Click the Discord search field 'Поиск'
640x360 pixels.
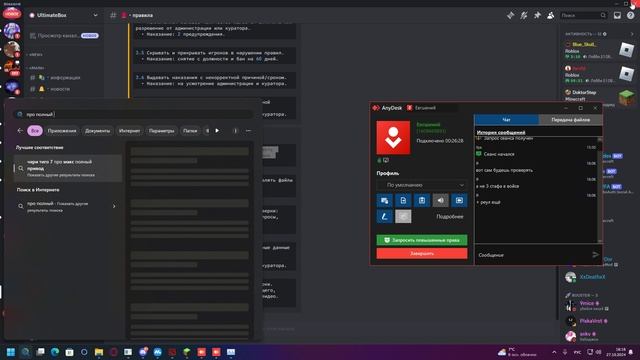[583, 15]
